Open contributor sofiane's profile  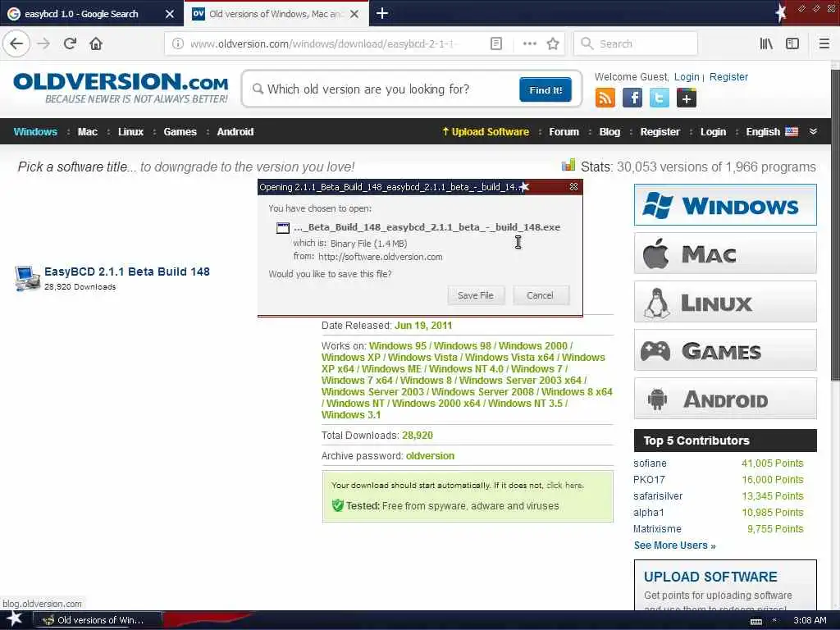coord(650,463)
